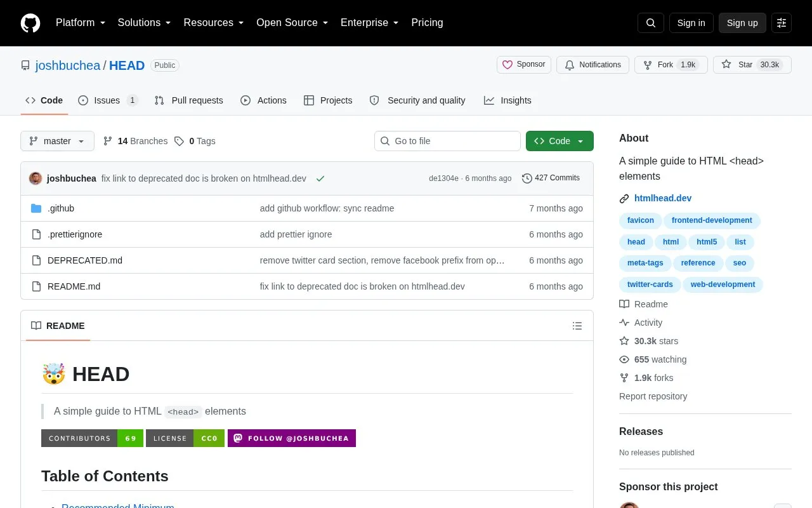Open the 0 Tags link
Screen dimensions: 812x508
click(x=195, y=141)
